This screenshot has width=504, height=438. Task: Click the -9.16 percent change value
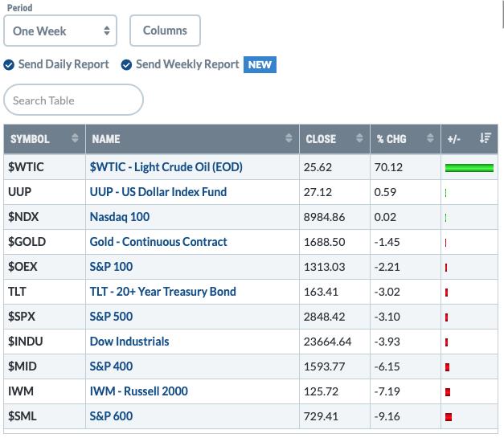387,416
